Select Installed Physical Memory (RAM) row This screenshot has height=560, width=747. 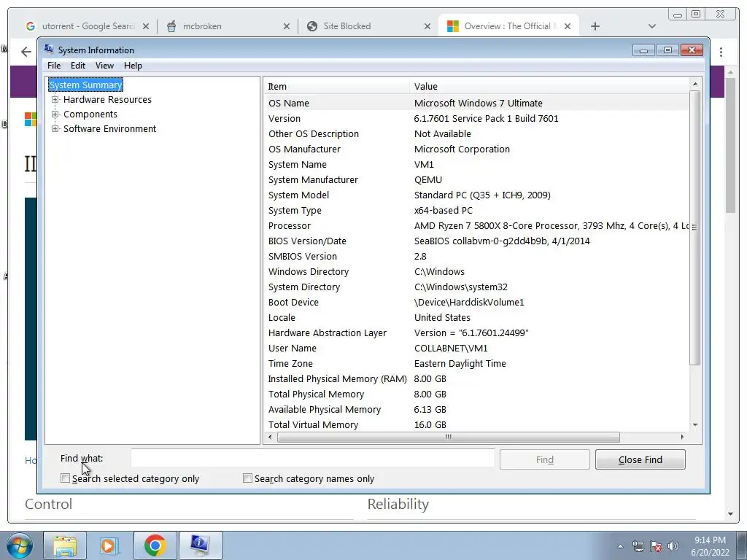[476, 378]
